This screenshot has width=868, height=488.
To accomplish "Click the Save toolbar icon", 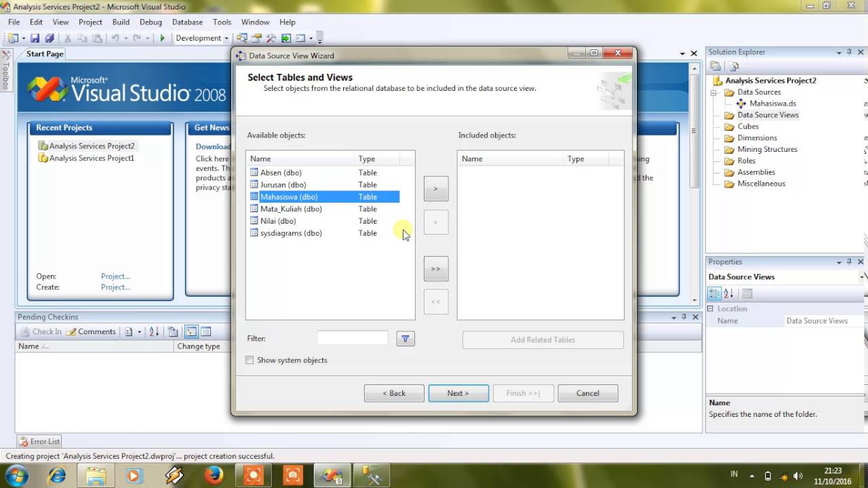I will point(35,39).
